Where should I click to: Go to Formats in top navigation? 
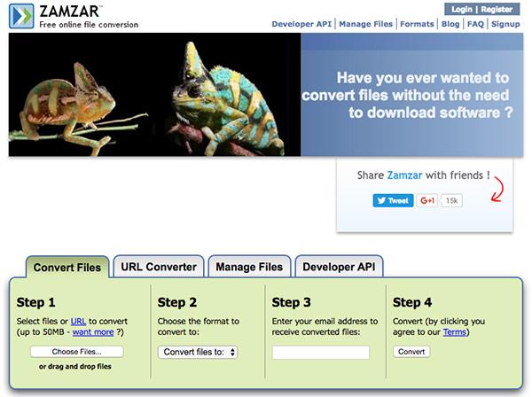pos(417,26)
